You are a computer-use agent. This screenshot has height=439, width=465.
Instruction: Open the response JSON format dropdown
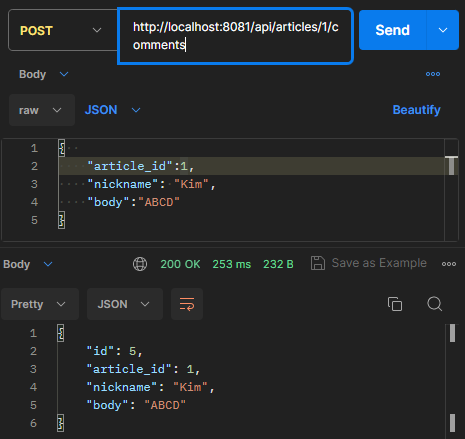point(125,304)
